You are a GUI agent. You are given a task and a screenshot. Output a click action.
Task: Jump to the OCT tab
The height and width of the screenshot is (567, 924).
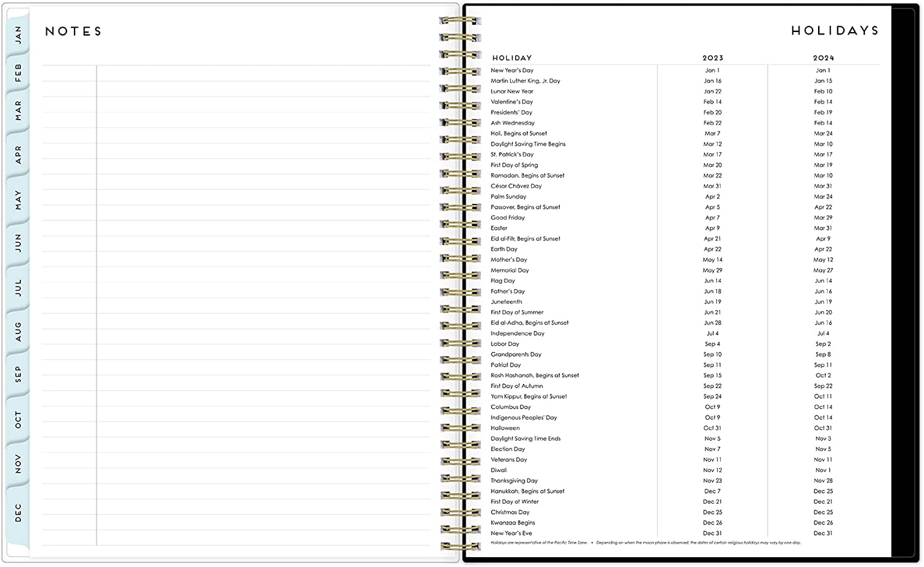(18, 420)
